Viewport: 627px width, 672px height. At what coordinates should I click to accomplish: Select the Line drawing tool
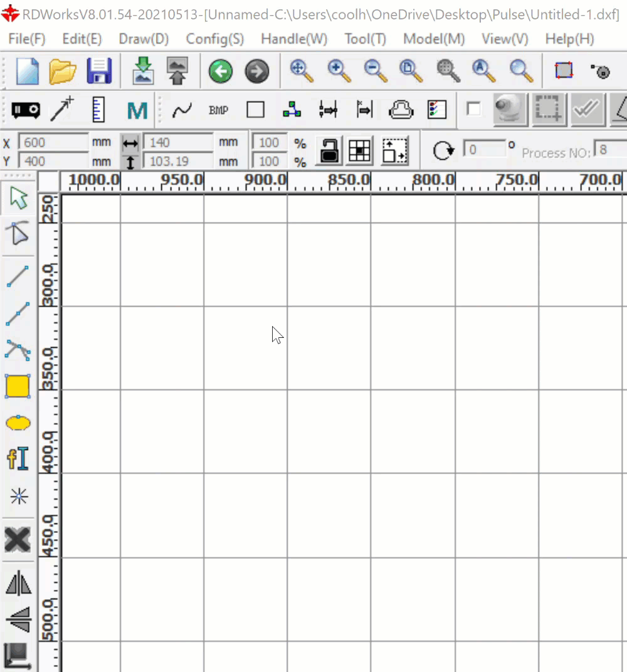tap(18, 276)
